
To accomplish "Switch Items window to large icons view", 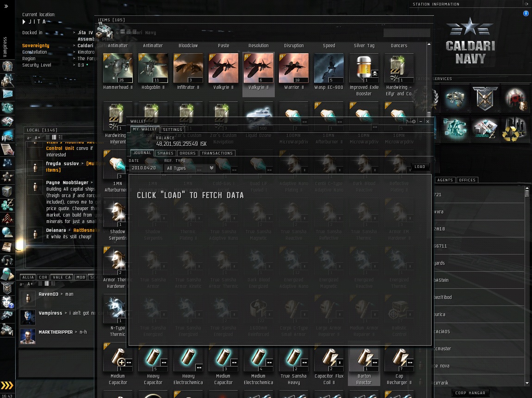I will [x=123, y=32].
